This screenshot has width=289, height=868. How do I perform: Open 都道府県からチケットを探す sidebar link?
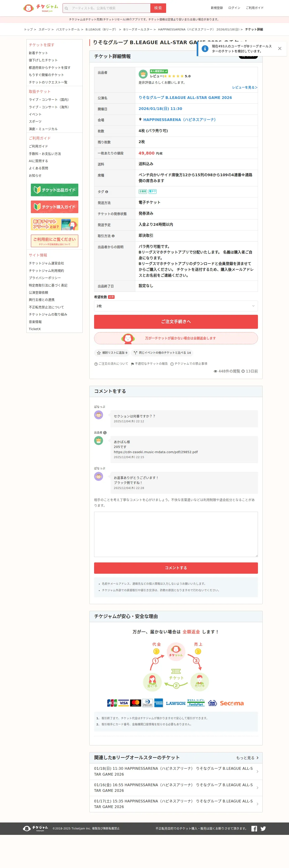50,68
